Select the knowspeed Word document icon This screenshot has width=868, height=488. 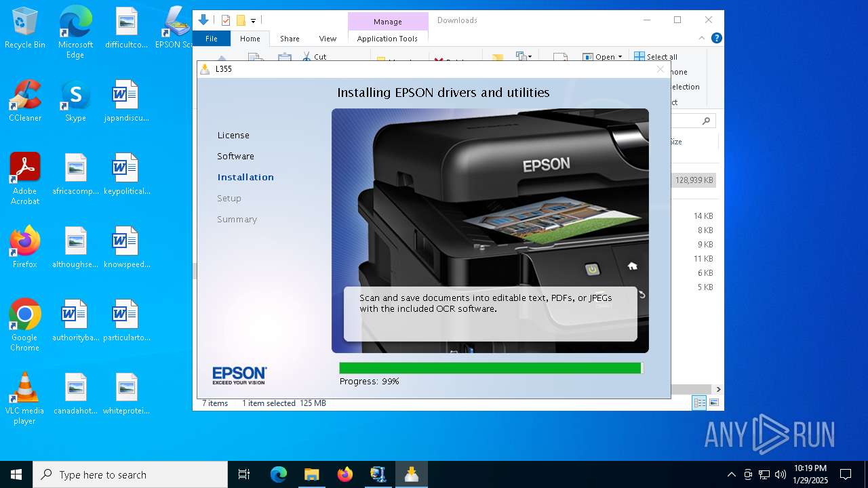point(126,247)
